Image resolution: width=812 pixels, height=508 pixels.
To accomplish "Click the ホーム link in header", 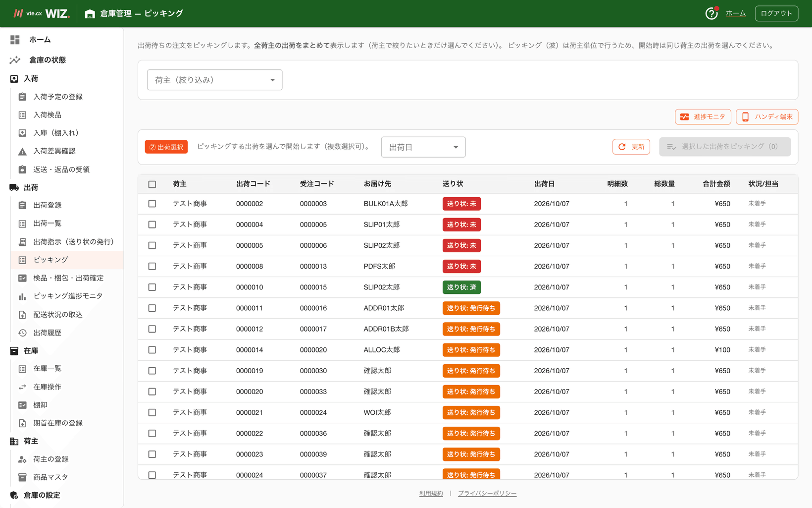I will tap(735, 13).
